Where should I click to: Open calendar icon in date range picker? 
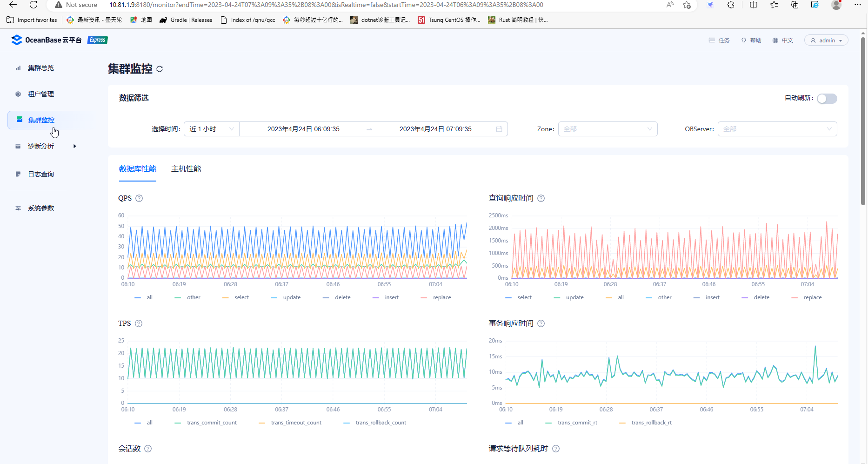pos(499,129)
